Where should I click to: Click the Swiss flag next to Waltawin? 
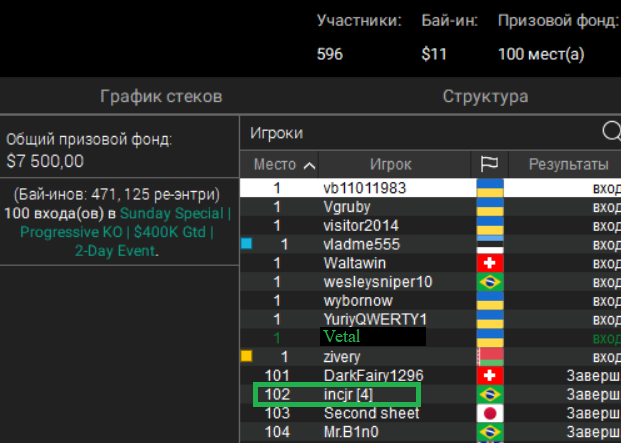pos(489,263)
